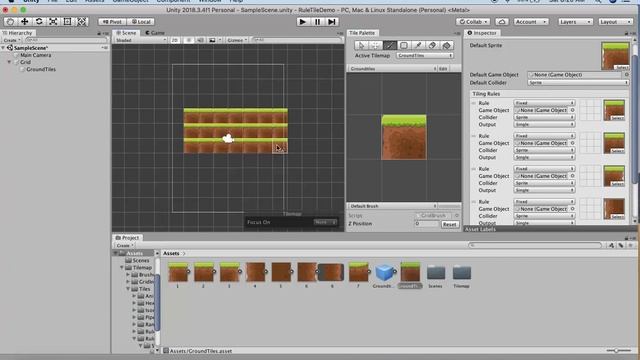Image resolution: width=640 pixels, height=360 pixels.
Task: Select the Hand tool in the toolbar
Action: [x=10, y=22]
